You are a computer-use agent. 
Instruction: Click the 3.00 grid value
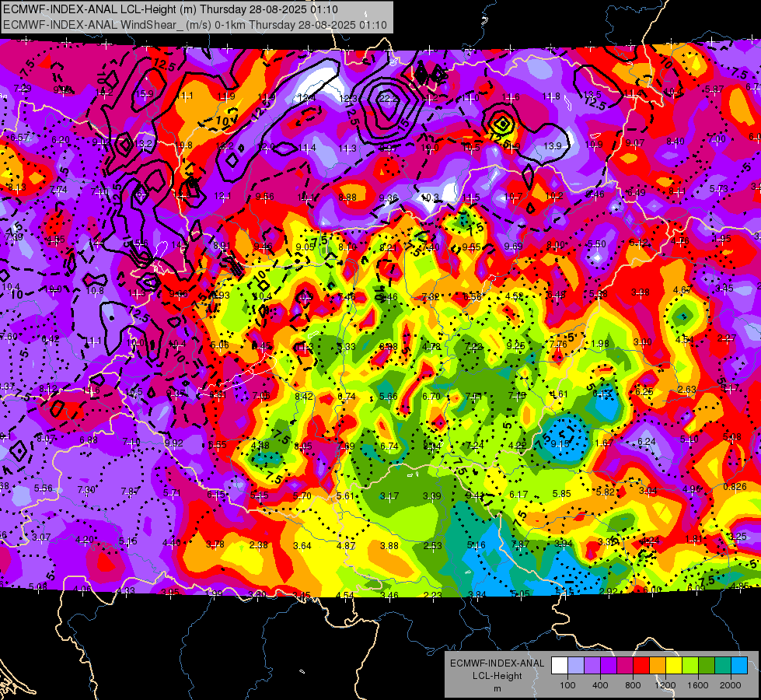pos(643,342)
